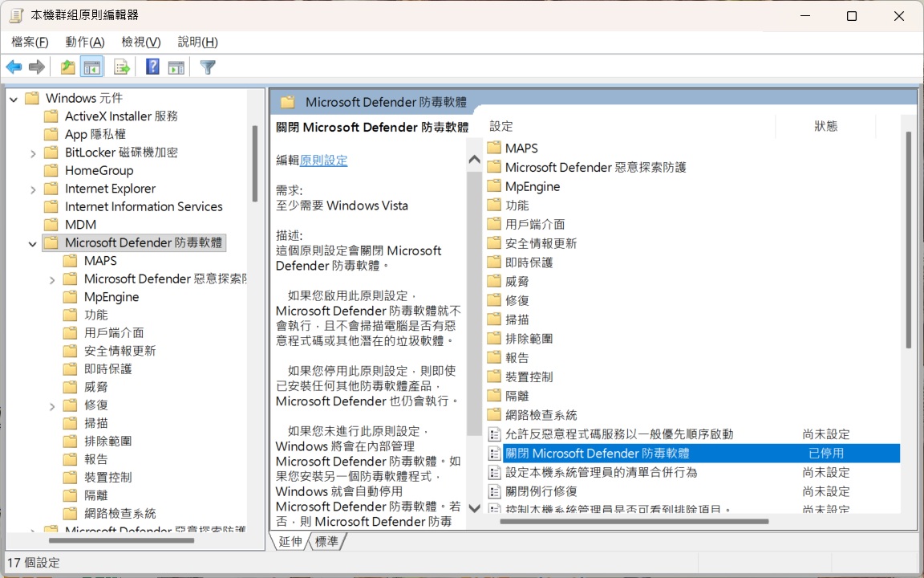The width and height of the screenshot is (924, 578).
Task: Open the 檢視(V) menu
Action: coord(141,42)
